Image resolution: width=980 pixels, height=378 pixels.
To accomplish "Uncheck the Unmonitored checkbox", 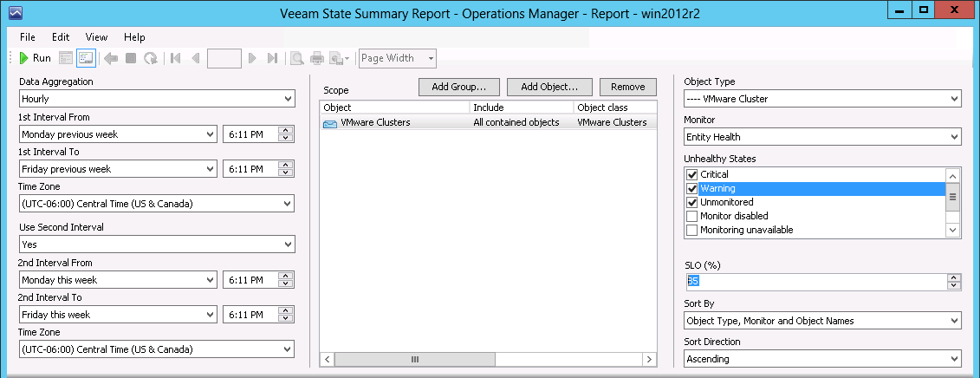I will (691, 202).
